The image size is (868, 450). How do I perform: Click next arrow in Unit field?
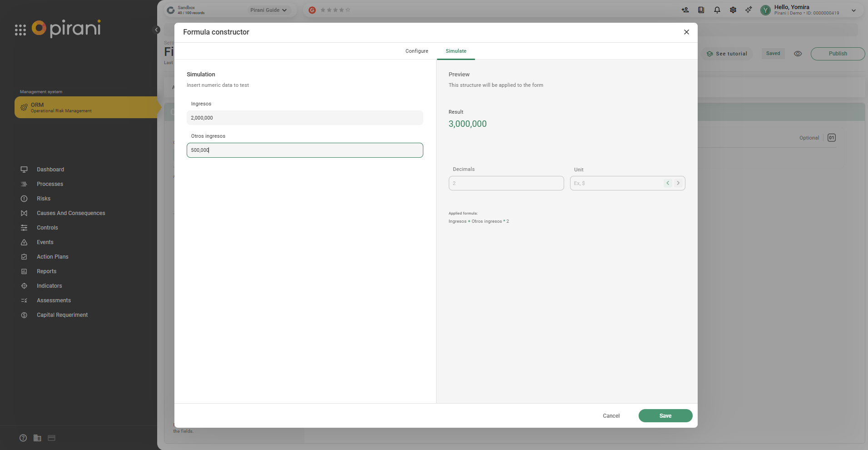tap(678, 183)
